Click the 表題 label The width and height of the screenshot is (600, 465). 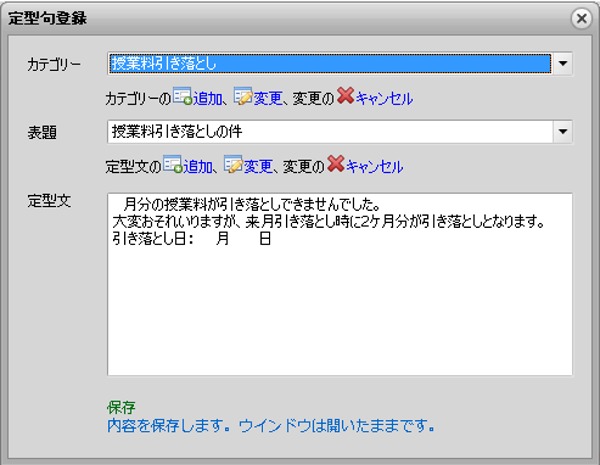click(x=42, y=132)
